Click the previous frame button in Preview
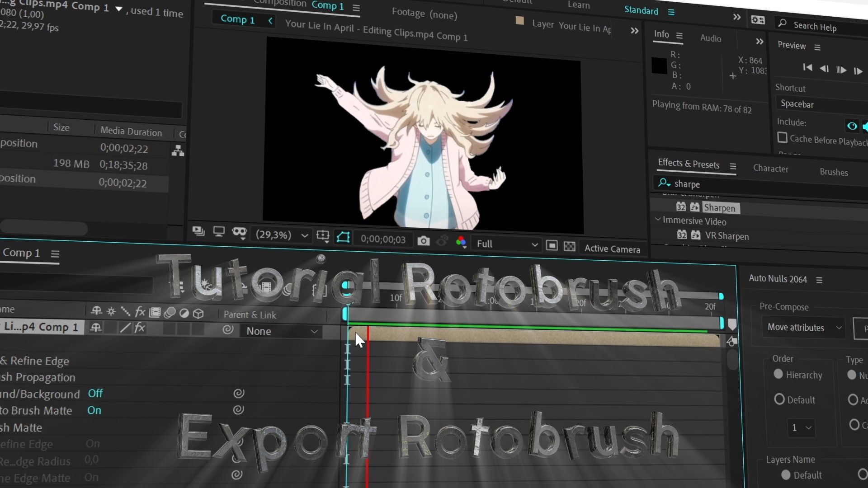The height and width of the screenshot is (488, 868). point(824,69)
